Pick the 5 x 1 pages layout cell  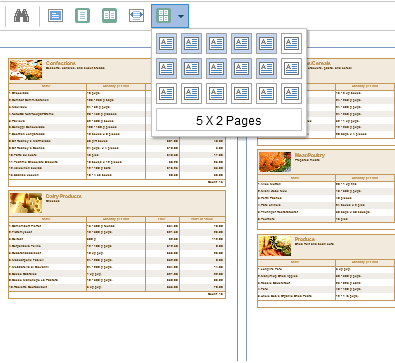[266, 43]
